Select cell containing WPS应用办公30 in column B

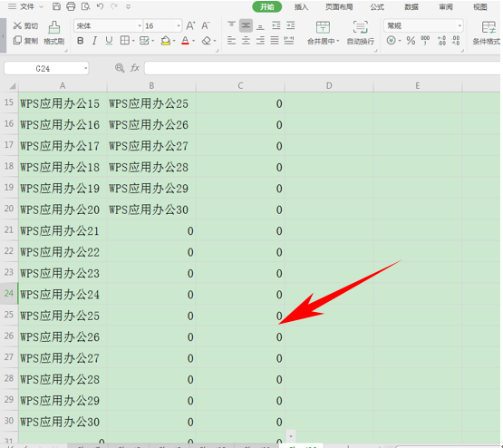(151, 209)
